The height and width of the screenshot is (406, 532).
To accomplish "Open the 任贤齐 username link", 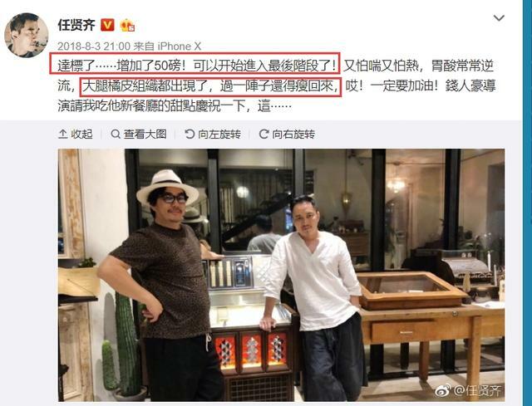I will pos(76,25).
